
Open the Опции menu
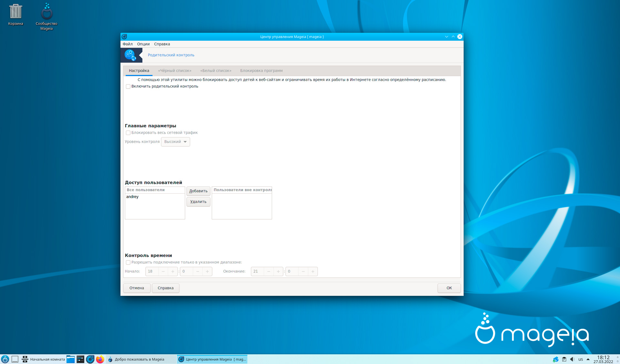click(143, 44)
